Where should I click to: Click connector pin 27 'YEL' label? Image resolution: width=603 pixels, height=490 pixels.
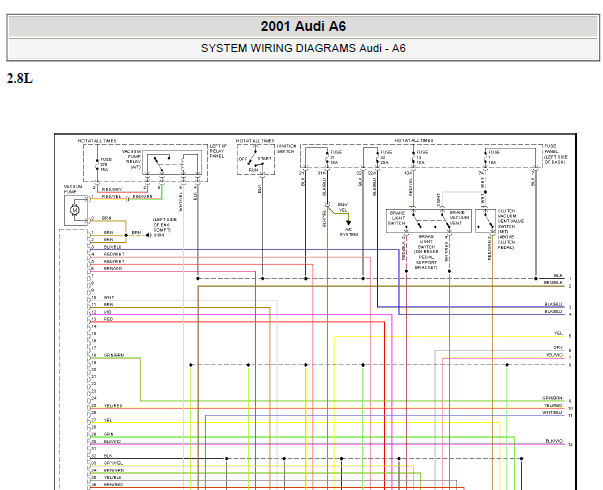point(108,420)
